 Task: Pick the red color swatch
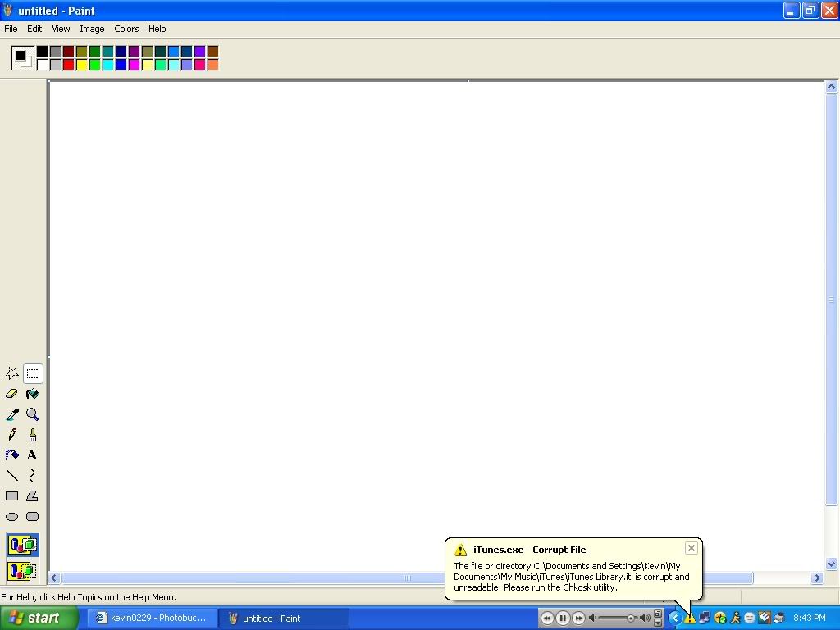point(68,65)
